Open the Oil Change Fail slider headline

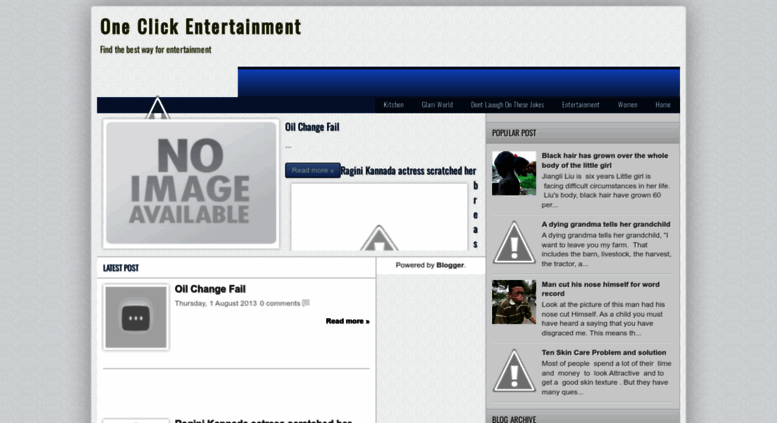pyautogui.click(x=312, y=127)
